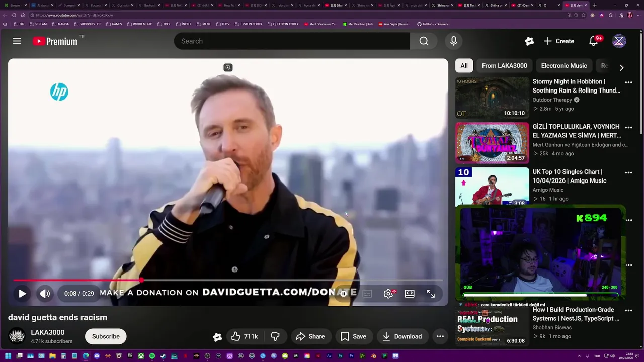Focus the YouTube search field

click(x=292, y=41)
